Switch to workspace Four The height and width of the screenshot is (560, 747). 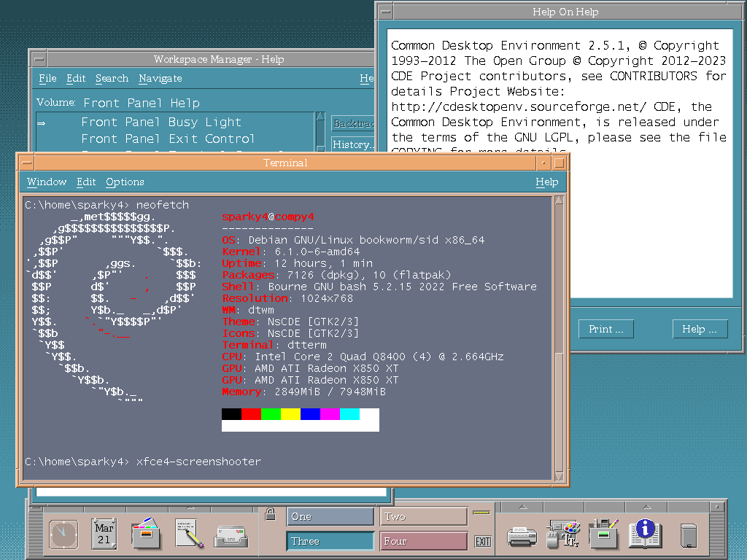coord(424,541)
